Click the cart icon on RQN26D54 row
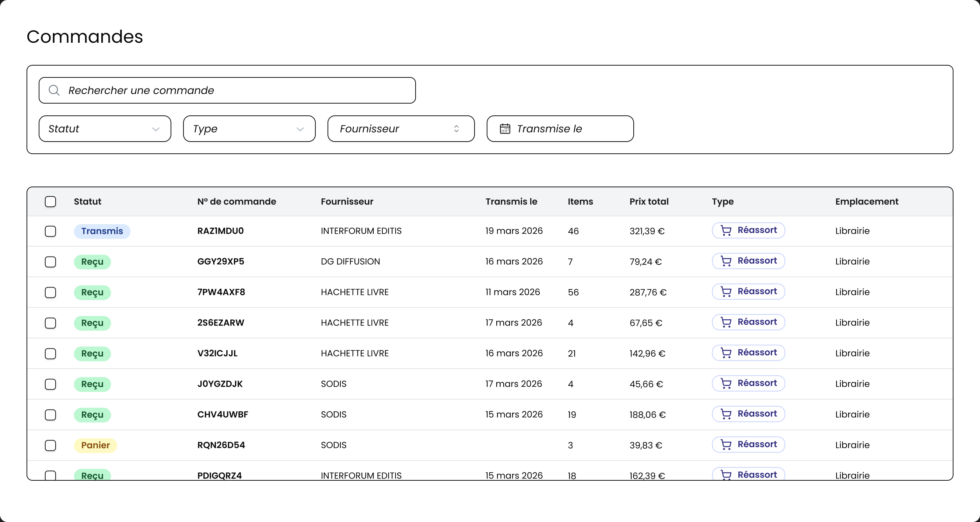Screen dimensions: 980x522 click(726, 445)
